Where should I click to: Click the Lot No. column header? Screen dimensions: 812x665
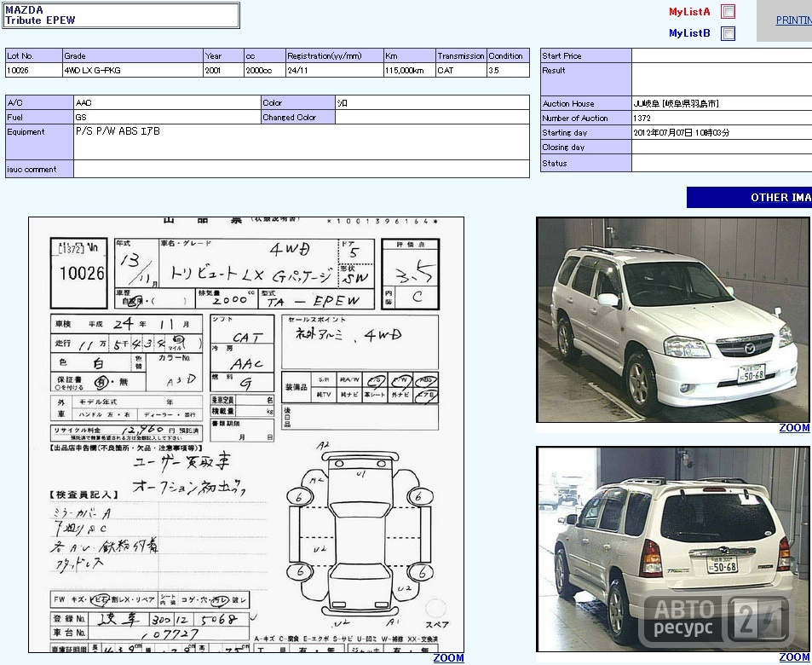[34, 56]
